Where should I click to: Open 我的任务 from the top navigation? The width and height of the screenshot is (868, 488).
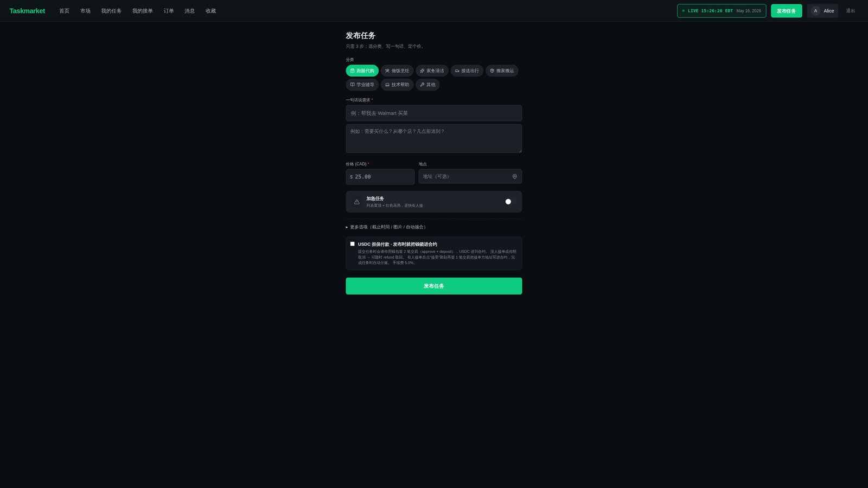(111, 11)
